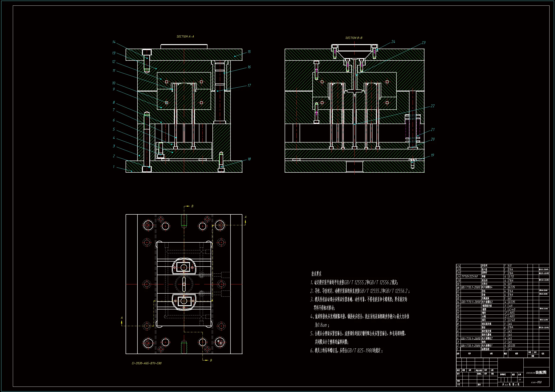Select part balloon number 24
Screen dimensions: 555x392
[393, 42]
